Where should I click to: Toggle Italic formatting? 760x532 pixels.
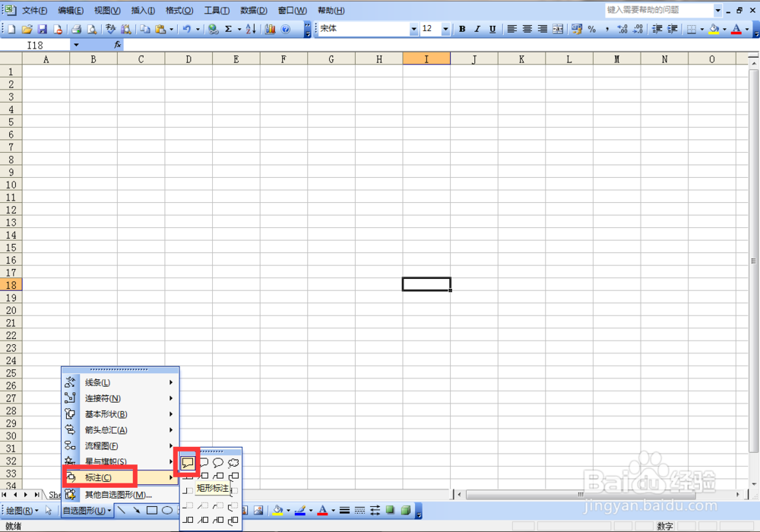(x=477, y=29)
